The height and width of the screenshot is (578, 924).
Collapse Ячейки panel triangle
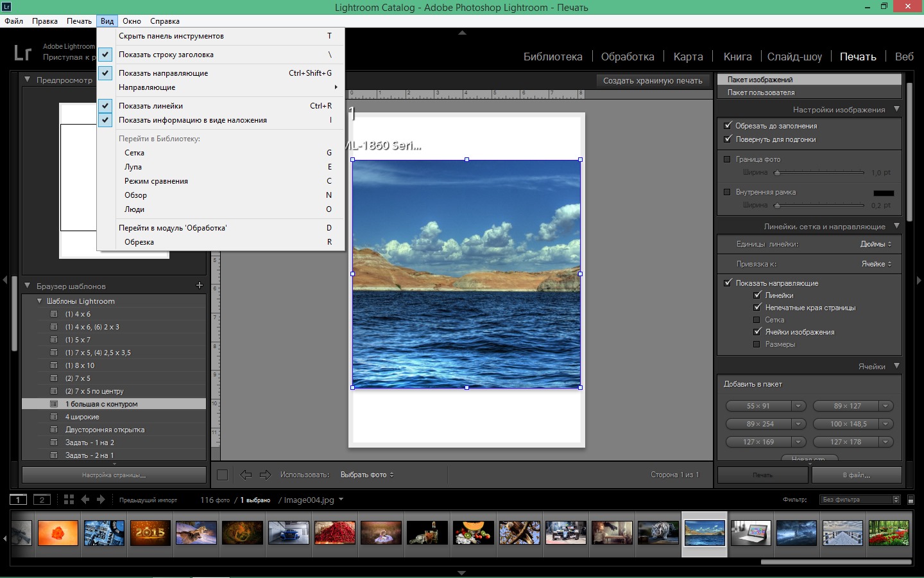(x=896, y=366)
